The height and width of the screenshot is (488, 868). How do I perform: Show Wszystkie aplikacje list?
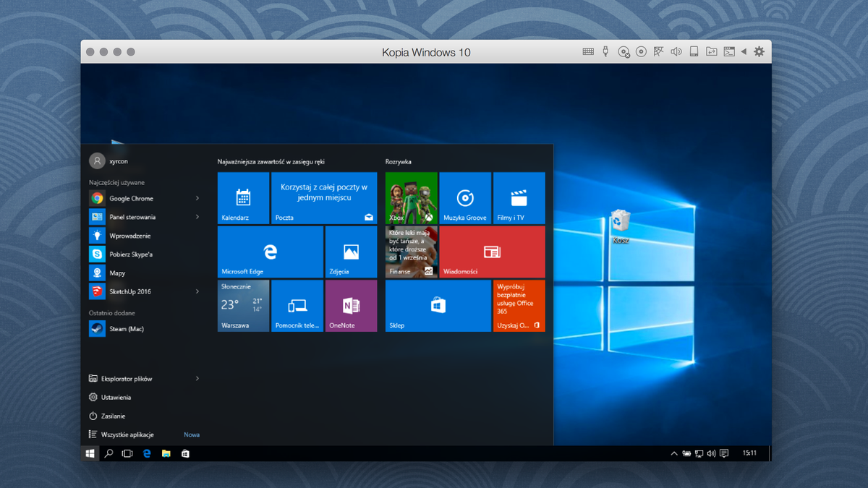[x=127, y=435]
